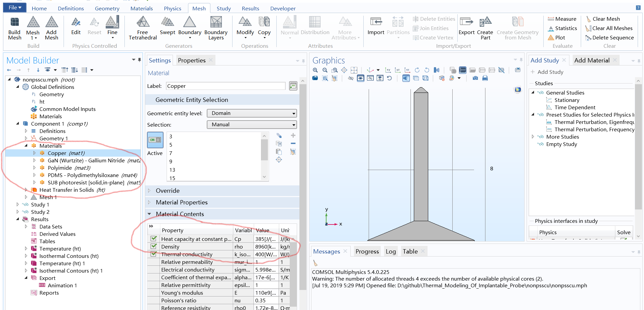Click Remove from Selection minus icon
This screenshot has height=310, width=644.
tap(293, 143)
